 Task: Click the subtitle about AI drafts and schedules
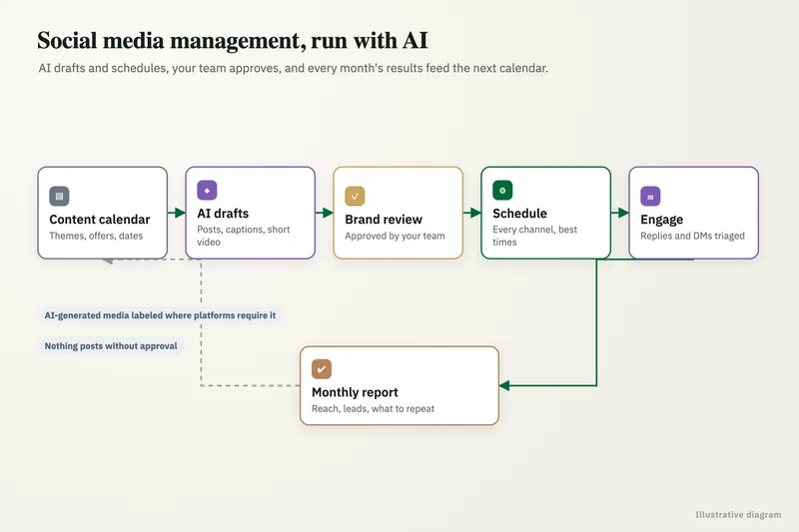pos(294,68)
